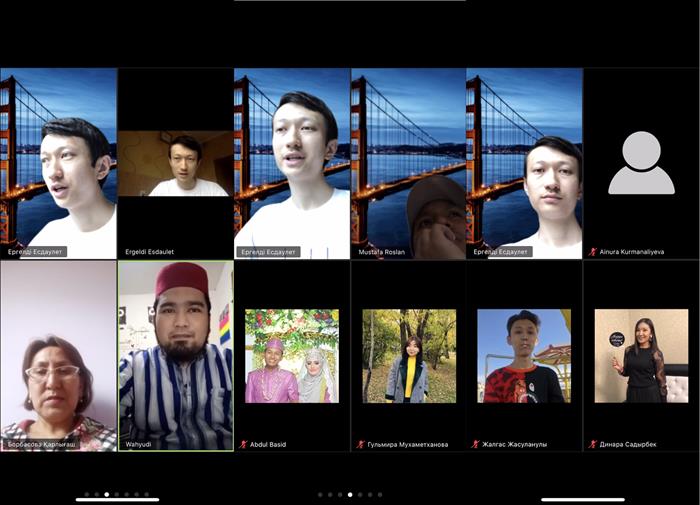
Task: Click Abdul Basid's wedding profile photo
Action: tap(292, 356)
